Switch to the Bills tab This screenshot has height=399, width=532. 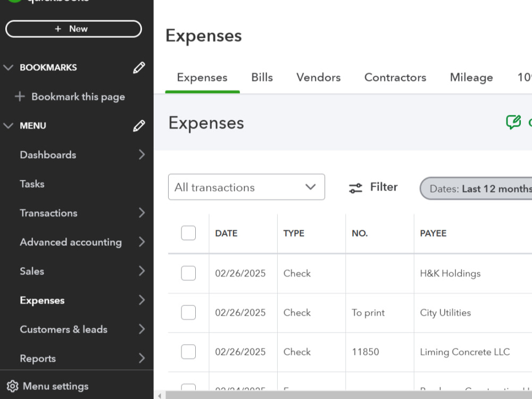coord(262,77)
